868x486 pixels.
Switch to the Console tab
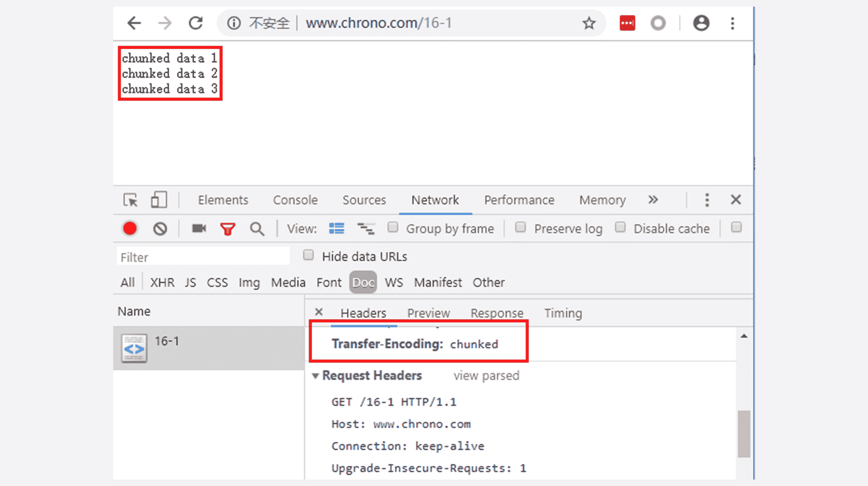295,200
